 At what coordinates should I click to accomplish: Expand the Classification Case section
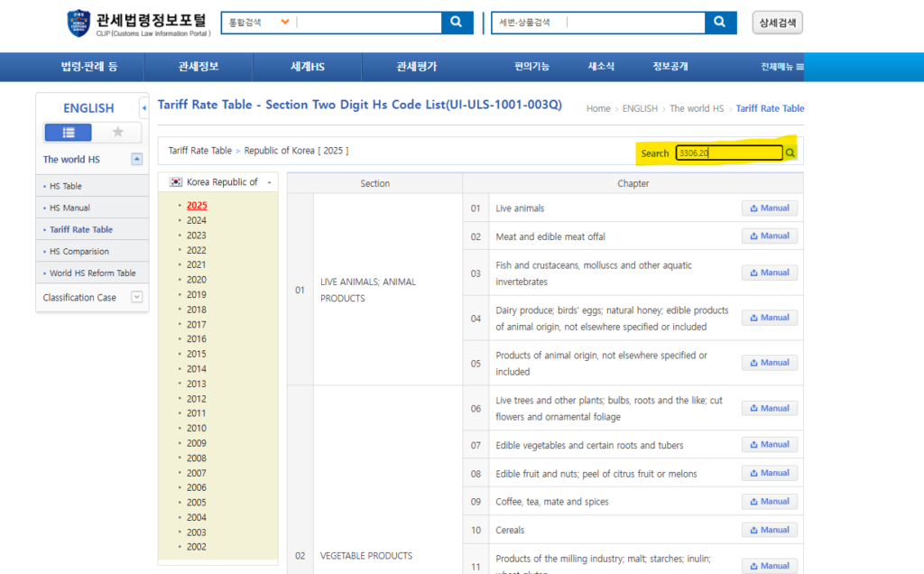(x=136, y=297)
